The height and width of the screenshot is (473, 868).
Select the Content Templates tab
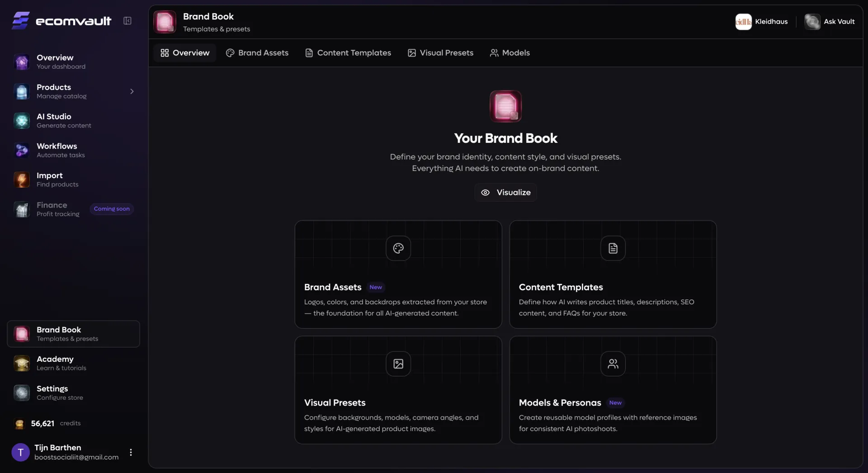click(348, 53)
